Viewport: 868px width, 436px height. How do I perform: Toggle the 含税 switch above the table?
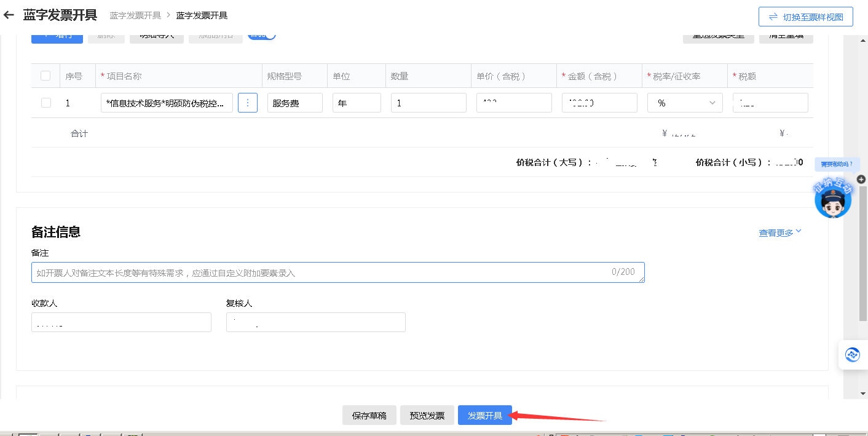coord(262,35)
